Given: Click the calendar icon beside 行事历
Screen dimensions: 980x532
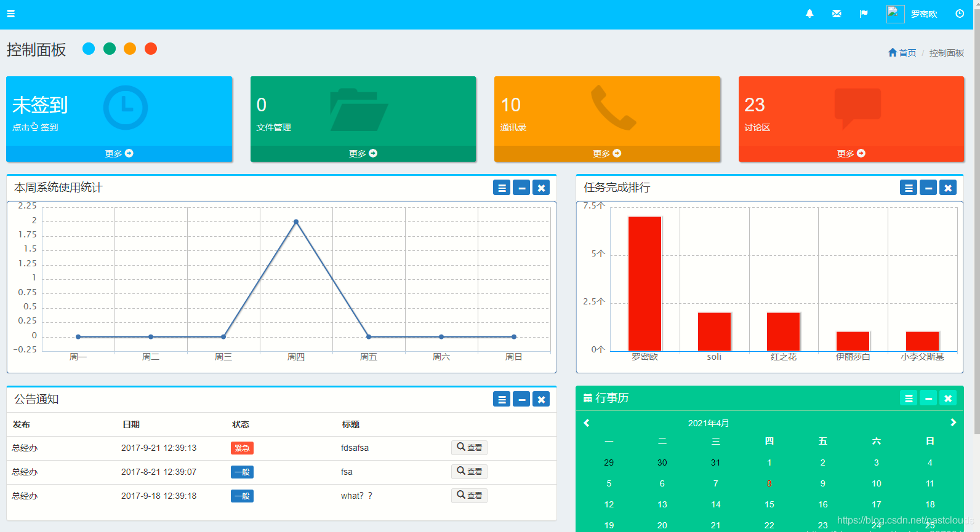Looking at the screenshot, I should [588, 398].
